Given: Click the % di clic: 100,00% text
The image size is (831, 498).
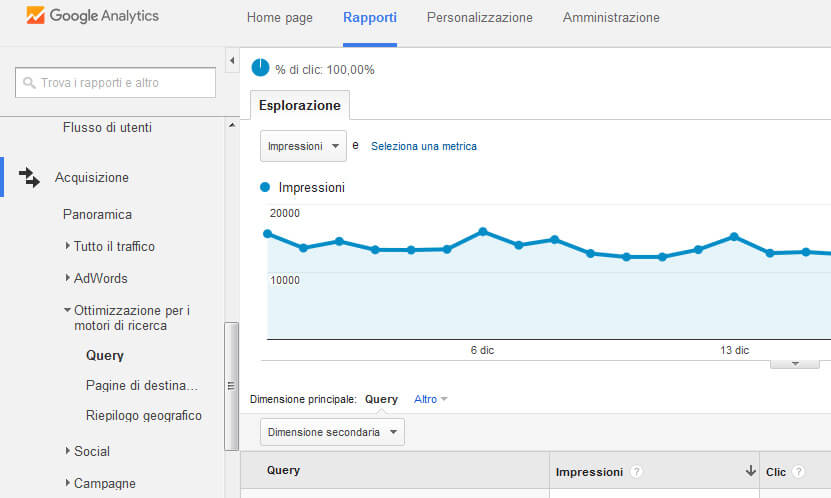Looking at the screenshot, I should point(325,69).
